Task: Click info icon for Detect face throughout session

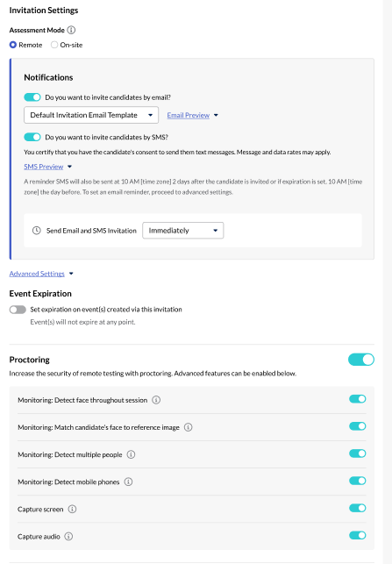Action: pyautogui.click(x=156, y=400)
